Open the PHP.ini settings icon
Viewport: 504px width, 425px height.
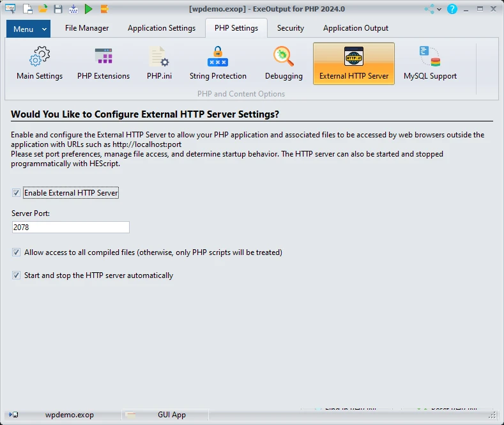click(160, 63)
